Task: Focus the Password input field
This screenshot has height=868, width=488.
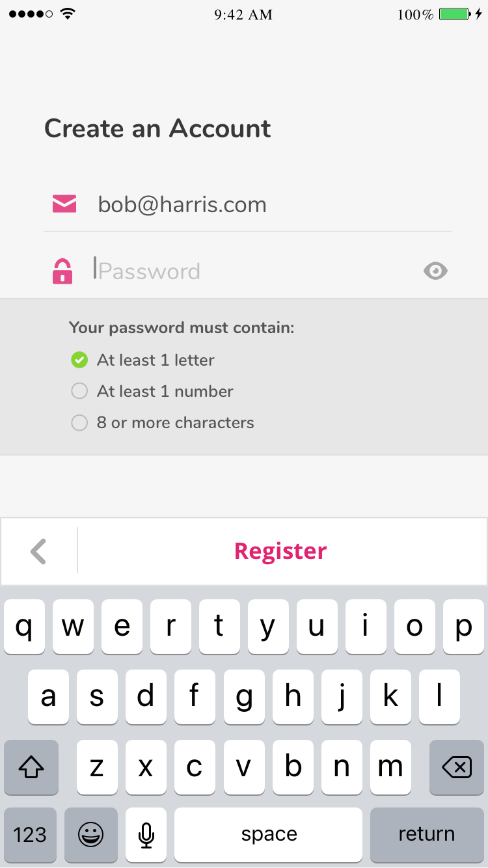Action: [x=254, y=271]
